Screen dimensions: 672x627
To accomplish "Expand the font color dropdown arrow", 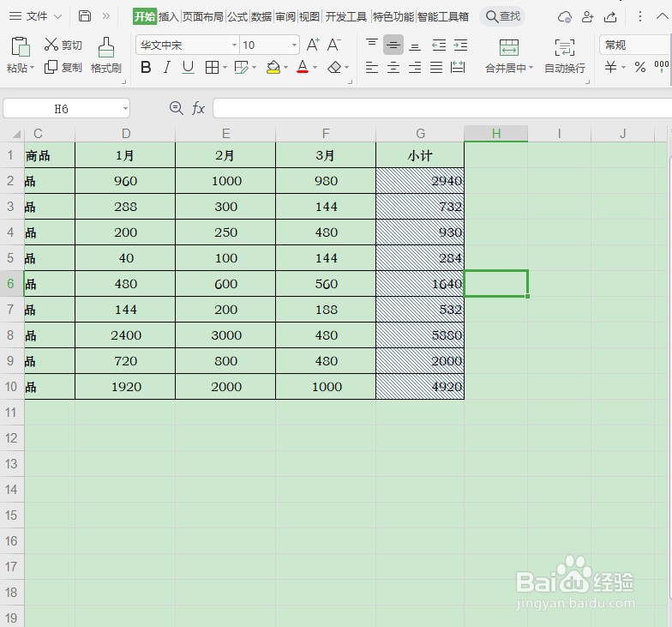I will (x=315, y=67).
